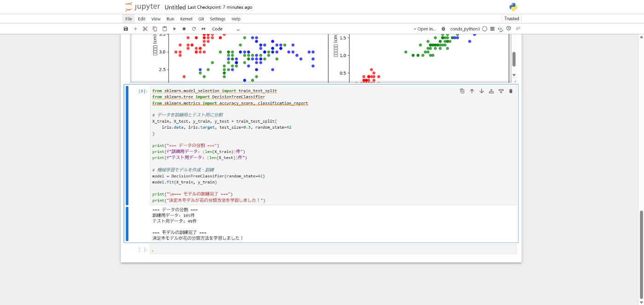This screenshot has height=305, width=644.
Task: Collapse cell [8] output via blue bar
Action: (x=127, y=224)
